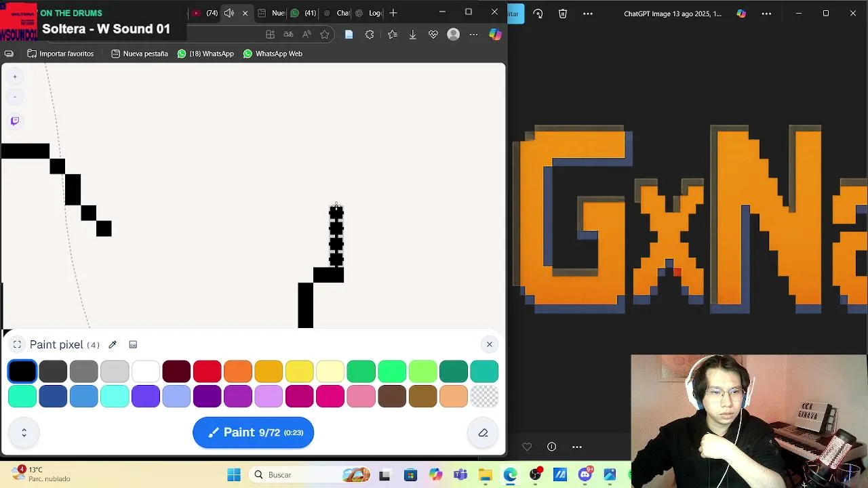Rotate image in Photos window
Image resolution: width=868 pixels, height=488 pixels.
pos(538,14)
